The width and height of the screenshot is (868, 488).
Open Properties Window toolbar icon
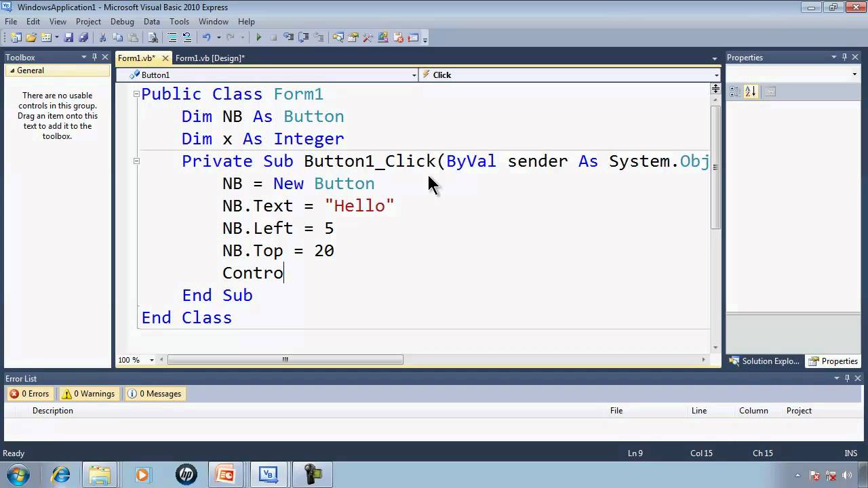coord(353,38)
